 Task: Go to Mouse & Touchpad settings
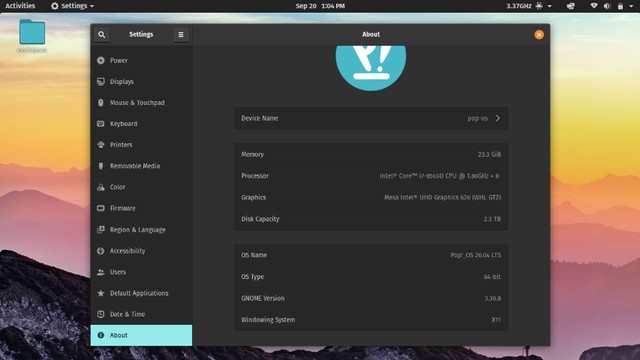(x=141, y=103)
